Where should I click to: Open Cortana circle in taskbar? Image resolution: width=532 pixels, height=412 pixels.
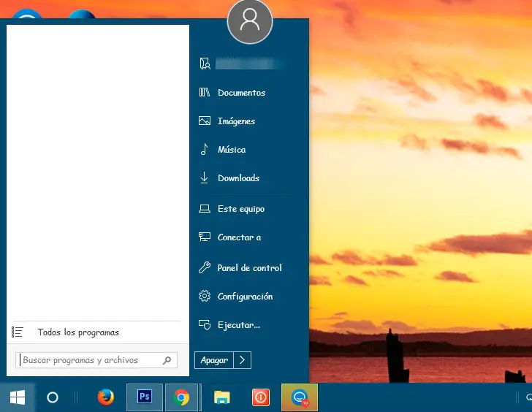point(53,397)
